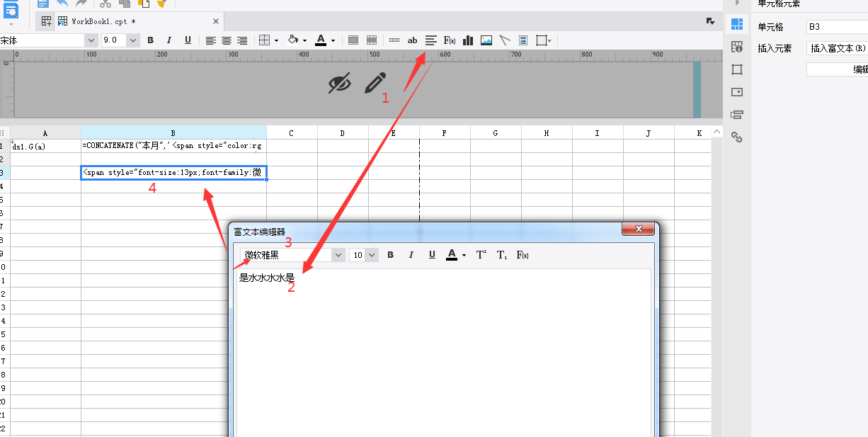Open the conditional attributes panel icon
This screenshot has width=868, height=437.
coord(737,114)
